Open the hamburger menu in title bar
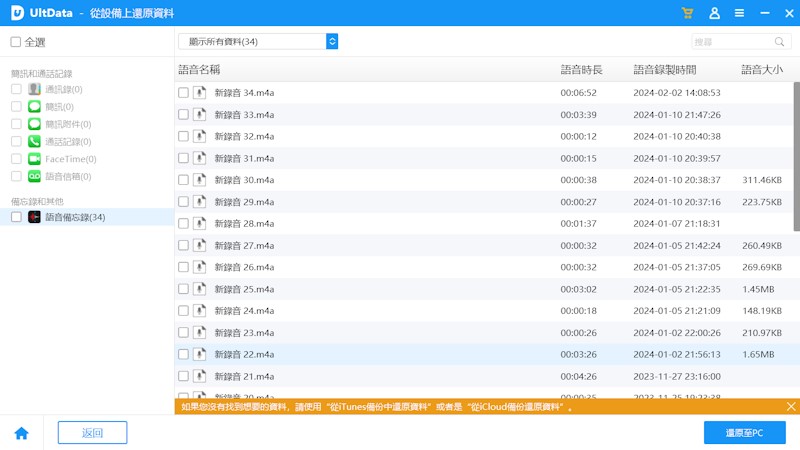 (x=739, y=13)
